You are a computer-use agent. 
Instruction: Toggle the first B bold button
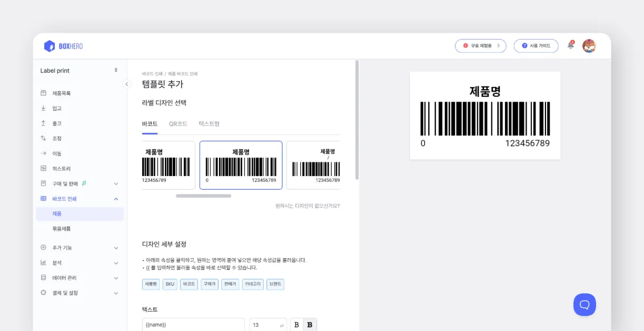[x=296, y=324]
